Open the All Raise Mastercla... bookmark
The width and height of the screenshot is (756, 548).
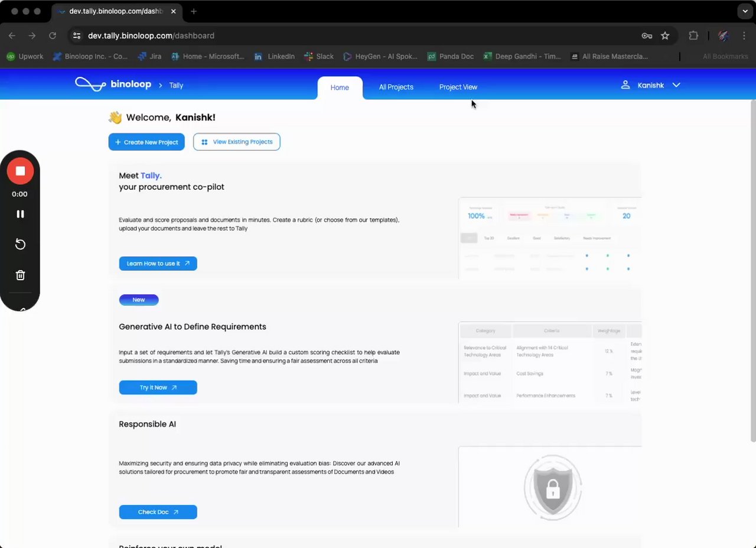point(609,57)
